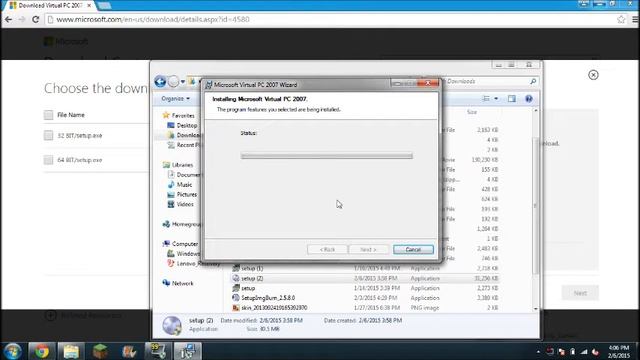The image size is (640, 360).
Task: Click the Chrome reload page icon
Action: pyautogui.click(x=36, y=19)
